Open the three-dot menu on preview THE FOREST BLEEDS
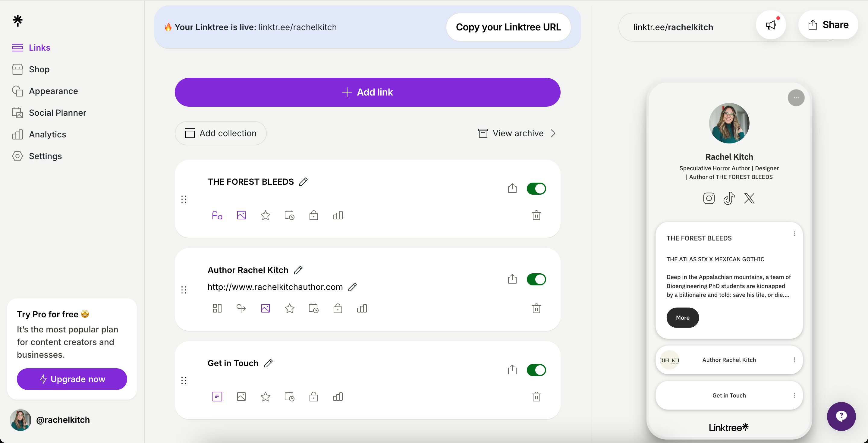 (794, 234)
